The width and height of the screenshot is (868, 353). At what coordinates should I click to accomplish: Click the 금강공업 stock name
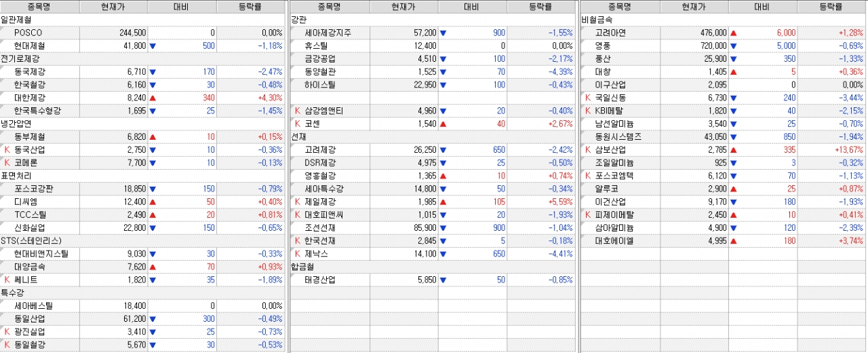tap(319, 59)
